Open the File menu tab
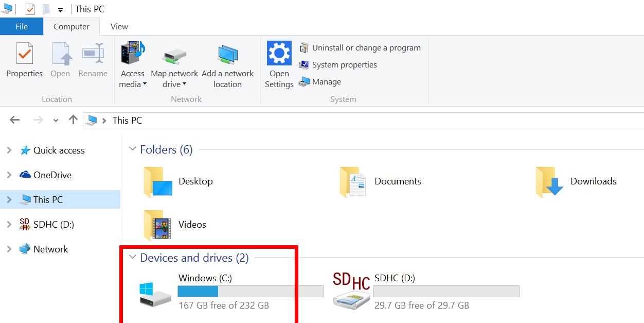The width and height of the screenshot is (644, 323). [x=22, y=27]
